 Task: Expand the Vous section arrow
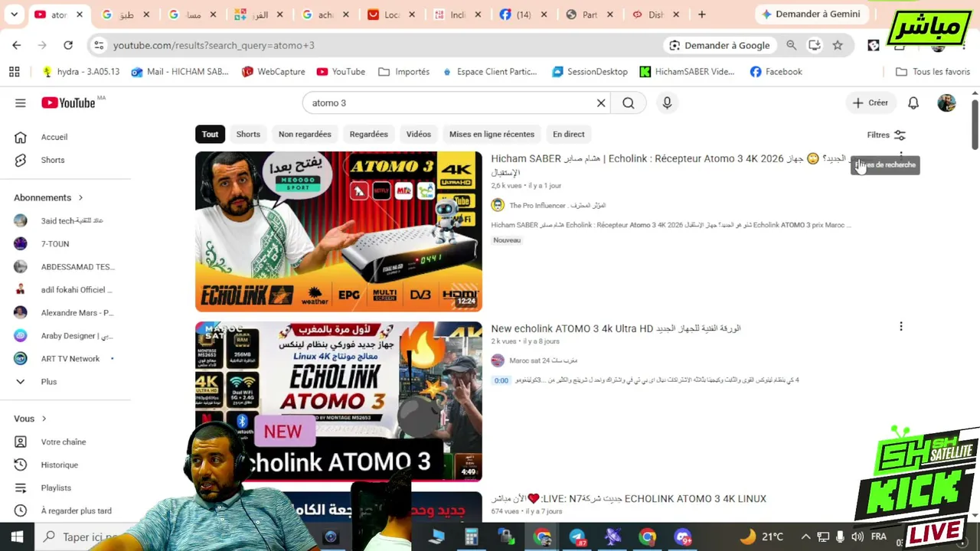pyautogui.click(x=44, y=419)
